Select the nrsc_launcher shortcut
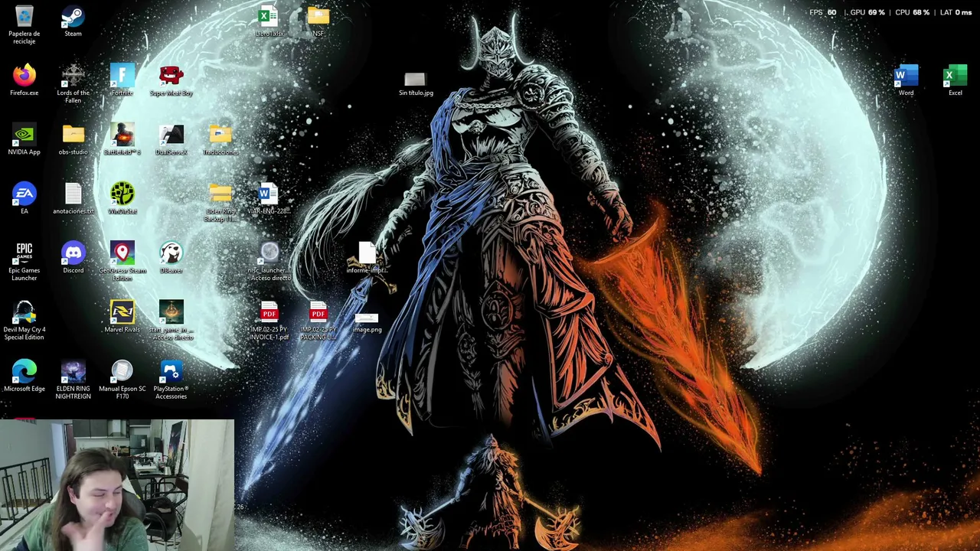980x551 pixels. point(269,262)
